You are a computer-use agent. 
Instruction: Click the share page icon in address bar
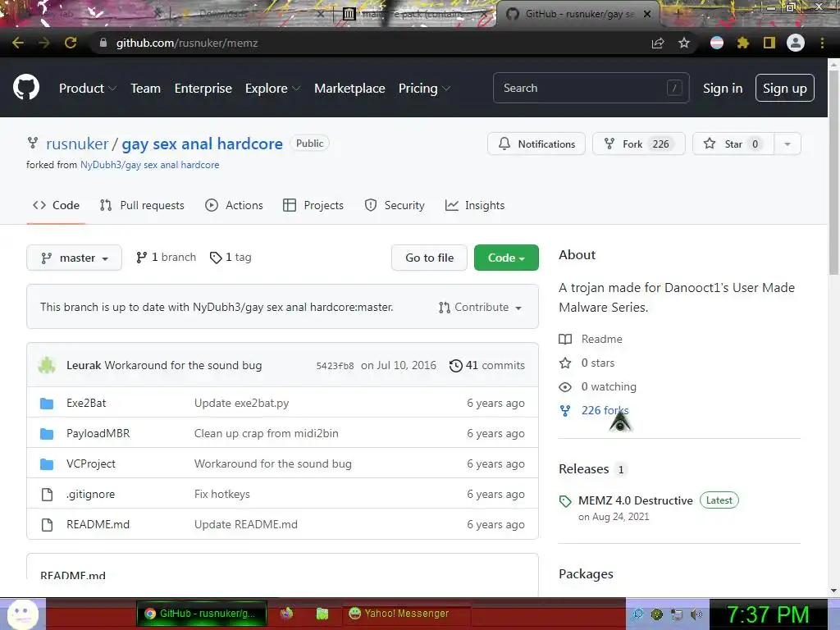pos(658,43)
